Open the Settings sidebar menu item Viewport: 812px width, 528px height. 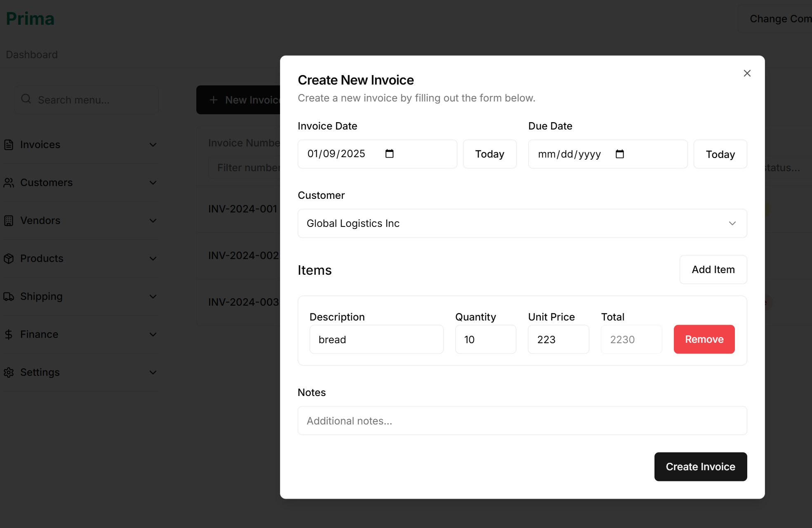click(x=81, y=372)
